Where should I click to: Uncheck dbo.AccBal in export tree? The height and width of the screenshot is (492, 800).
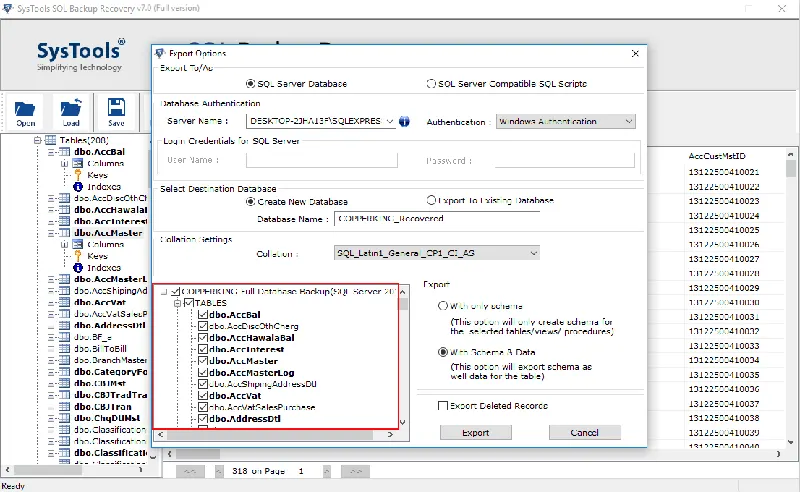pos(203,314)
